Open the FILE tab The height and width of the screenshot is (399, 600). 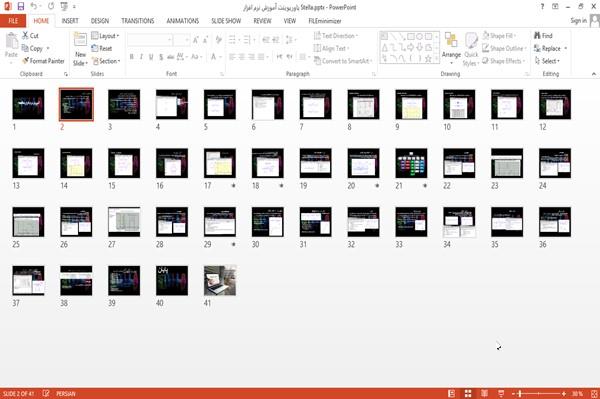pyautogui.click(x=13, y=21)
